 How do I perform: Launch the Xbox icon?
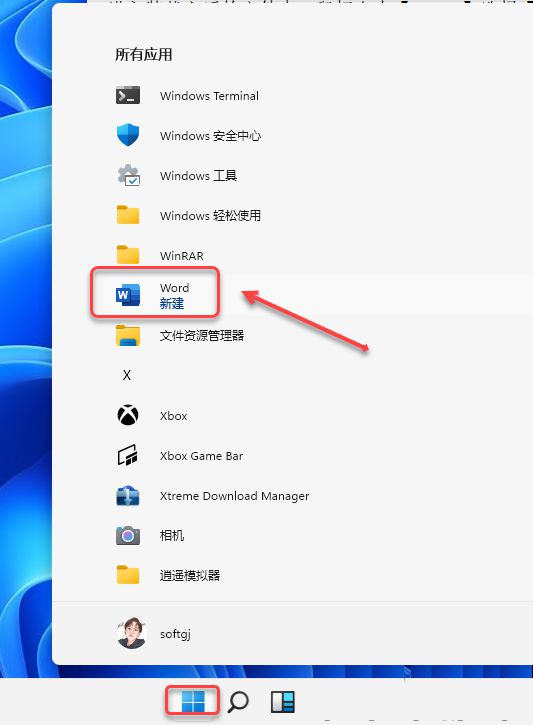128,415
